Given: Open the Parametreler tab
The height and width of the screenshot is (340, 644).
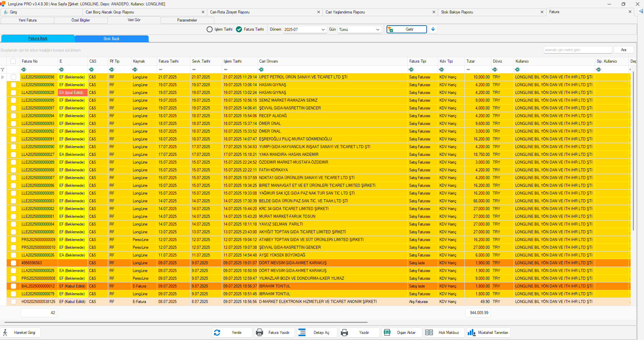Looking at the screenshot, I should click(x=187, y=20).
